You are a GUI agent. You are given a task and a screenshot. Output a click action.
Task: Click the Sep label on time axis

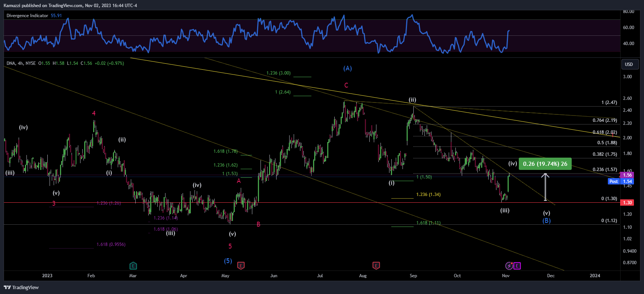pyautogui.click(x=413, y=276)
